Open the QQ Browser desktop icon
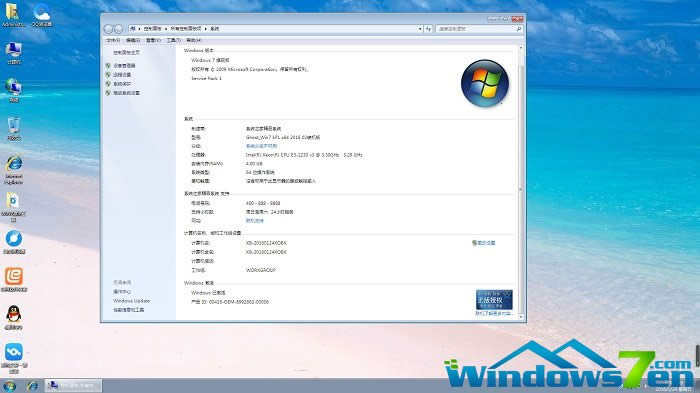This screenshot has height=393, width=700. 42,15
